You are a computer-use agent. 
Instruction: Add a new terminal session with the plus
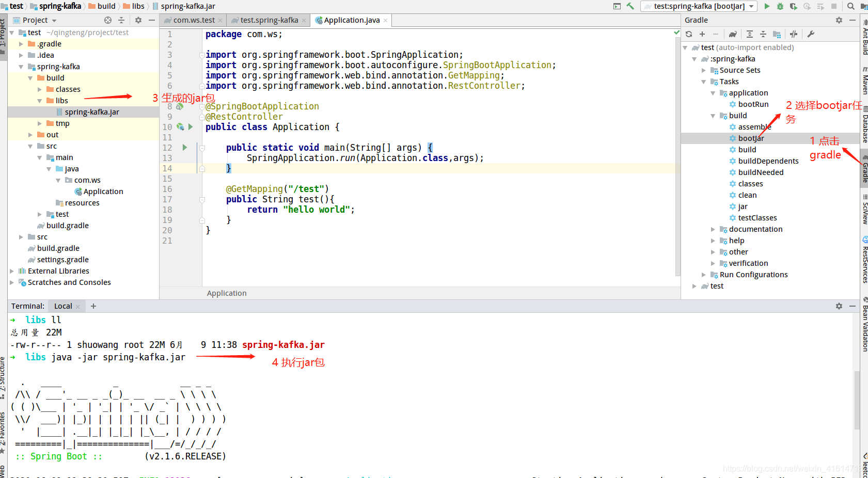[x=93, y=306]
